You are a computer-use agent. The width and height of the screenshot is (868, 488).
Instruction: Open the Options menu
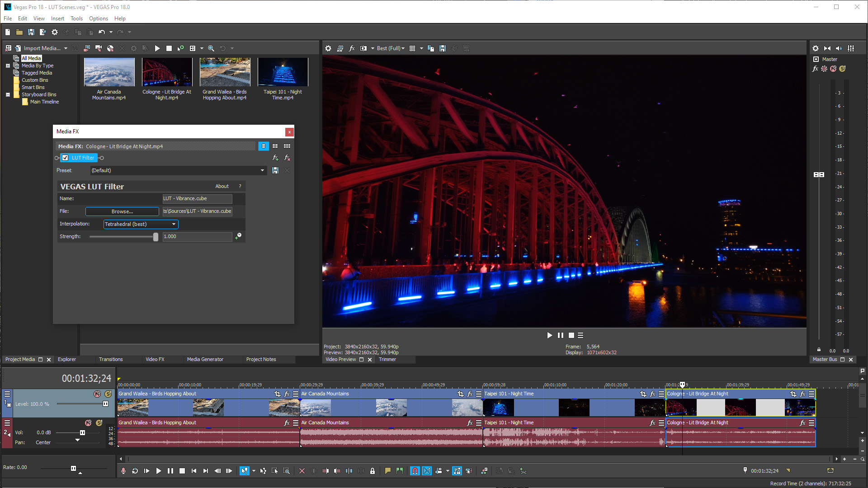tap(98, 19)
